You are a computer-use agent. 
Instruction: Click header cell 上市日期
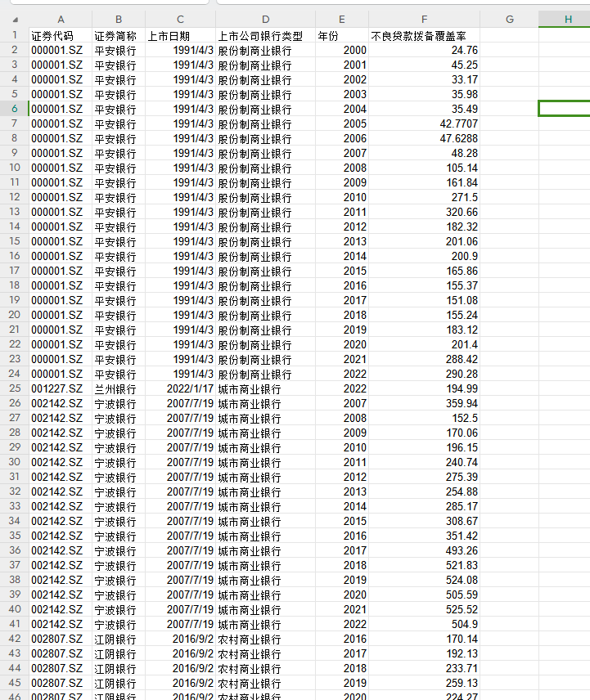[x=181, y=35]
